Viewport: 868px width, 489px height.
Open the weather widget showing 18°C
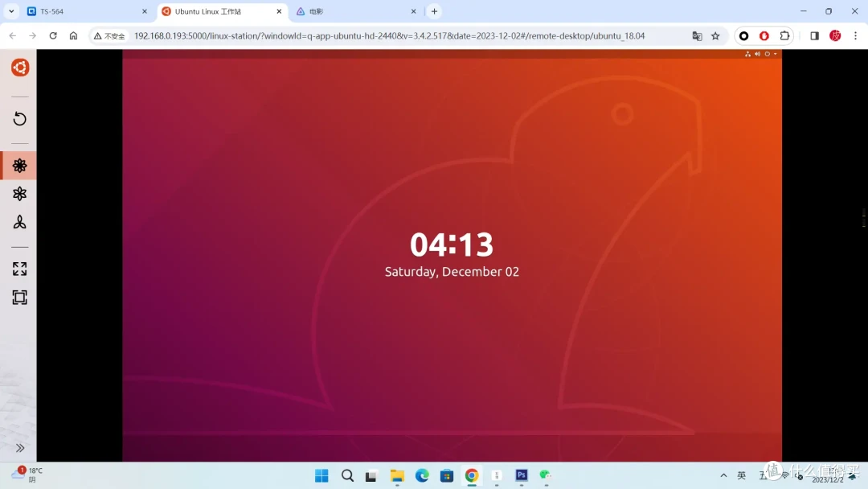point(27,475)
